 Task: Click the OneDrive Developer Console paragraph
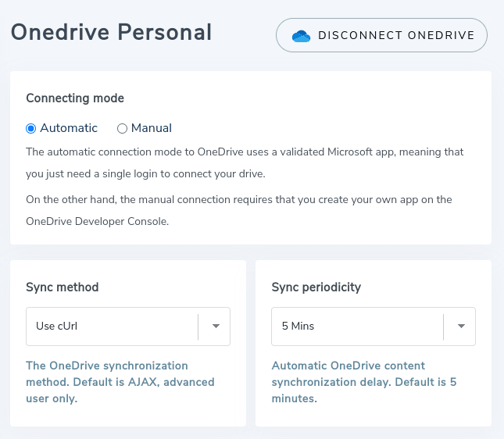pyautogui.click(x=238, y=210)
